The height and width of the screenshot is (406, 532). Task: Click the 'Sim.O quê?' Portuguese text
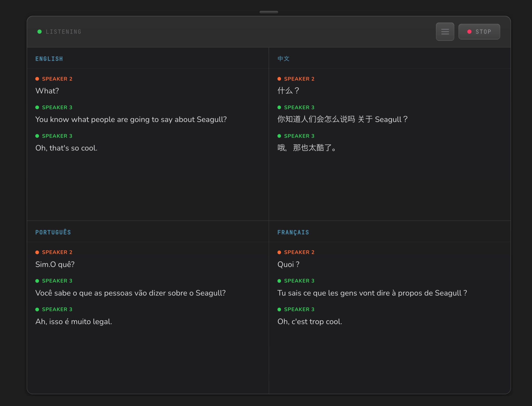pos(55,264)
